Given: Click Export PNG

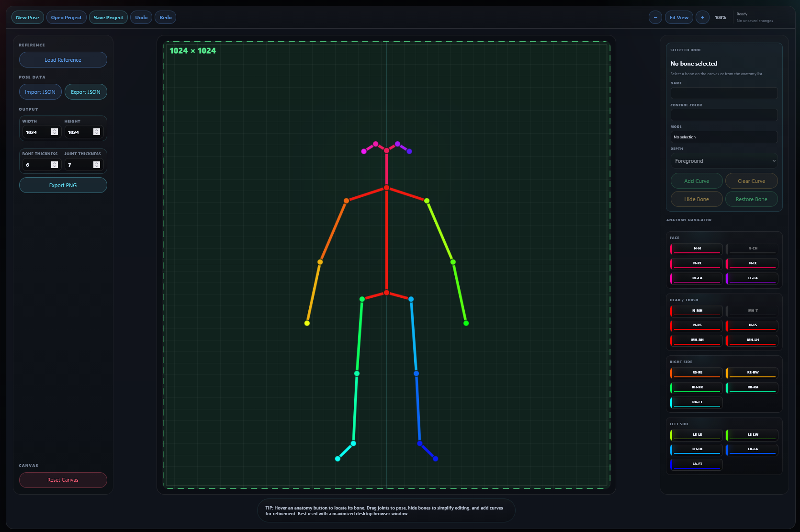Looking at the screenshot, I should tap(63, 185).
